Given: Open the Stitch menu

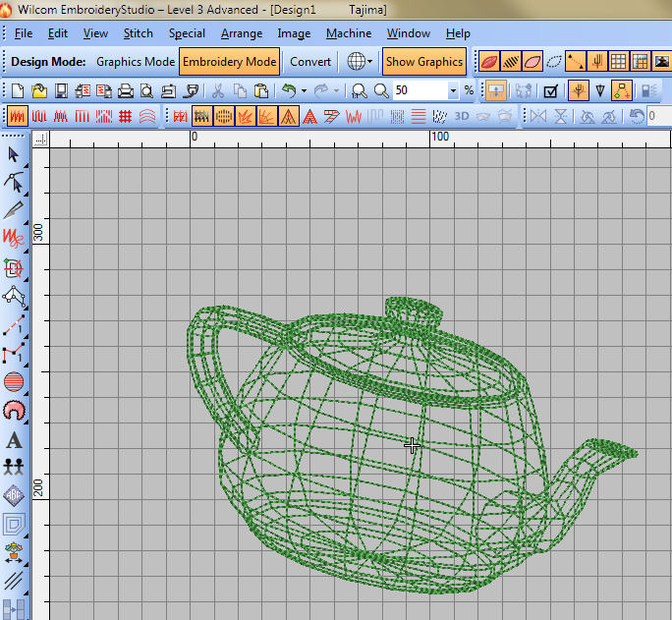Looking at the screenshot, I should pos(139,33).
